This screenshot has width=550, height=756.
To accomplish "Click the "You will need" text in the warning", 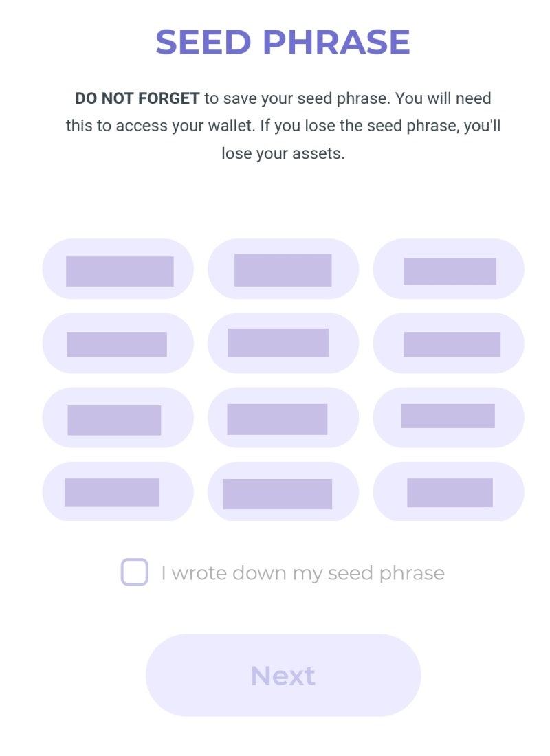I will (443, 98).
